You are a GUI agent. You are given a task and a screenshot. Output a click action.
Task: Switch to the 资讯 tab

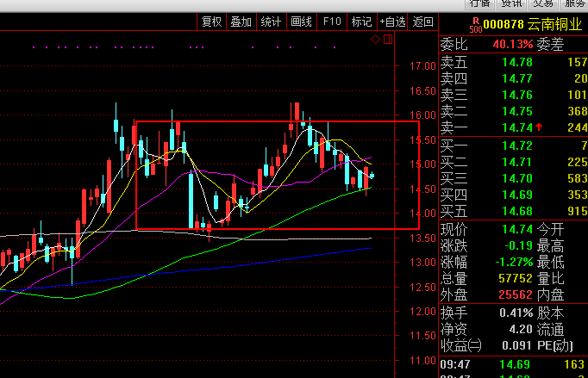512,3
